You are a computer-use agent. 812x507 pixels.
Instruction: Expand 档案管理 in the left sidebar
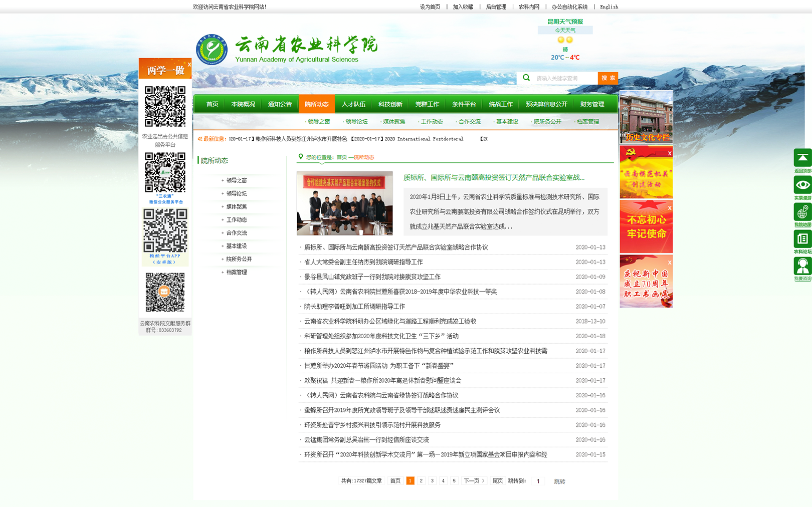[x=236, y=272]
